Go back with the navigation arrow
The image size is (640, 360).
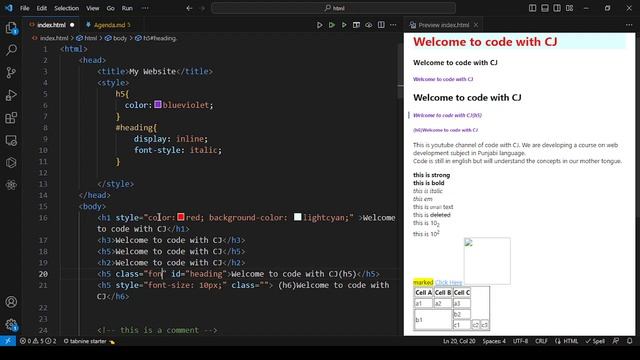point(189,8)
